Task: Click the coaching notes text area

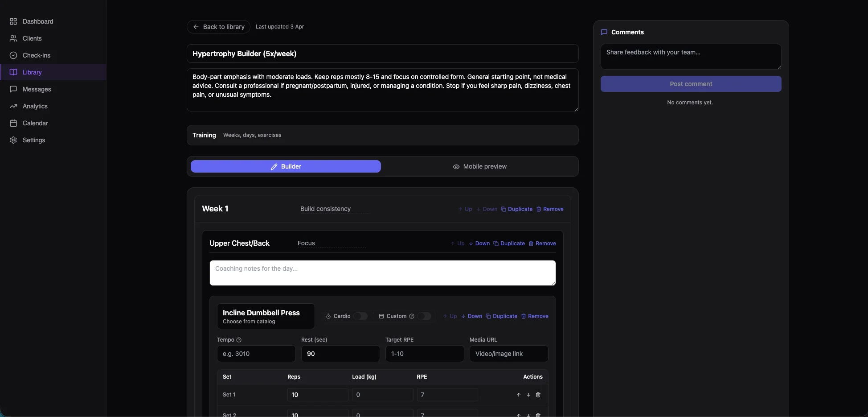Action: pyautogui.click(x=382, y=273)
